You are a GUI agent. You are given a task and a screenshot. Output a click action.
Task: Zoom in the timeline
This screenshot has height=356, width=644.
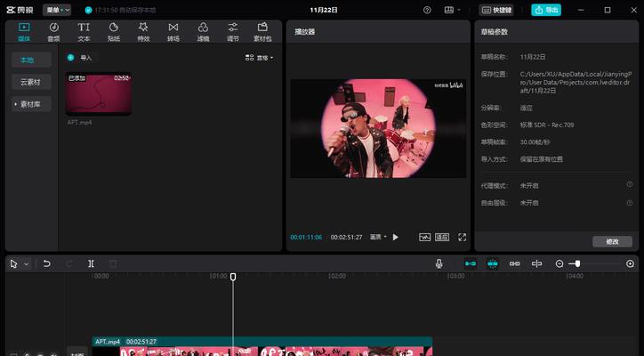coord(630,264)
